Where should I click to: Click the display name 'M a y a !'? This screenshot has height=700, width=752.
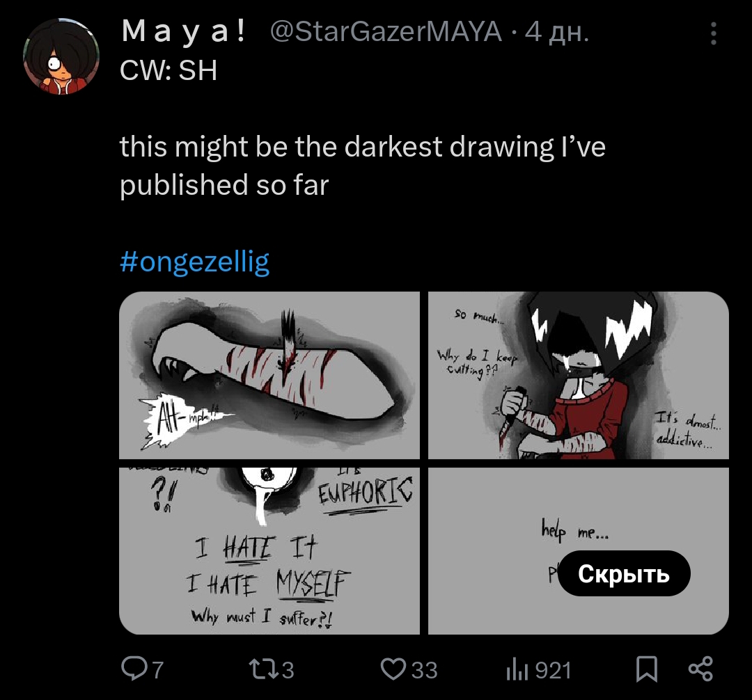click(x=184, y=31)
